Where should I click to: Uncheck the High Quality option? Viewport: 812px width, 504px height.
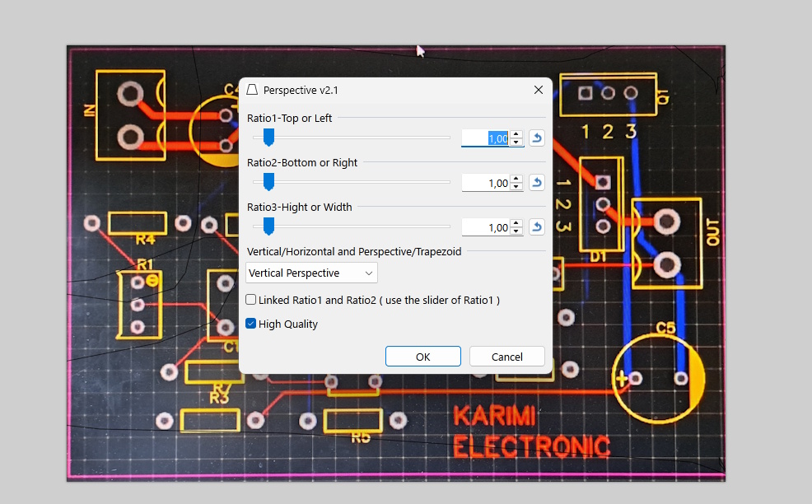[251, 324]
